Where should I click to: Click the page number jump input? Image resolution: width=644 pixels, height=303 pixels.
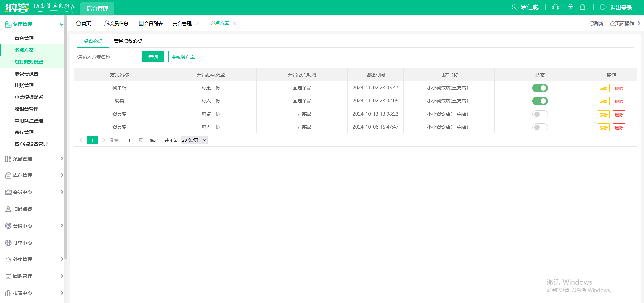pyautogui.click(x=128, y=140)
